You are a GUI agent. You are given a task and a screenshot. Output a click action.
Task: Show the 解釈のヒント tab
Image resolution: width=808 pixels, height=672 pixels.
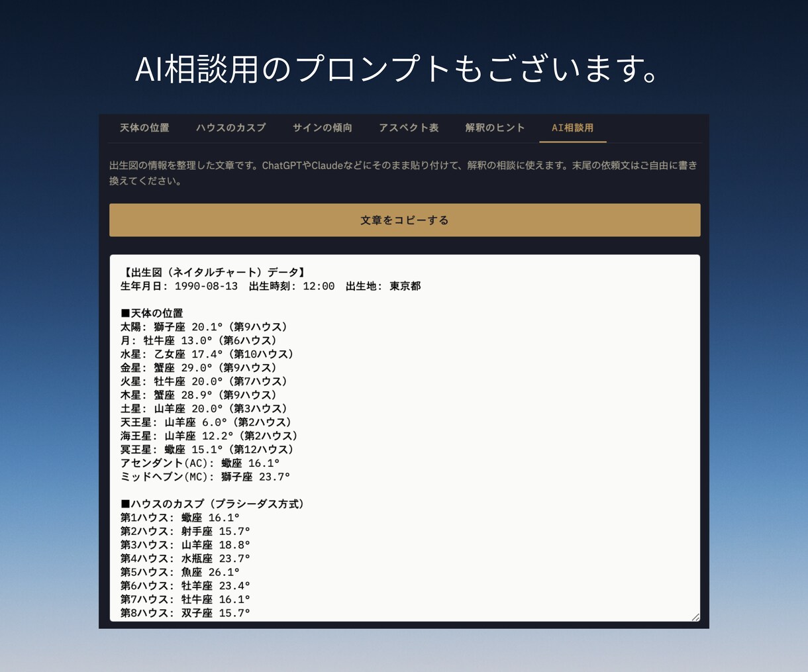495,128
